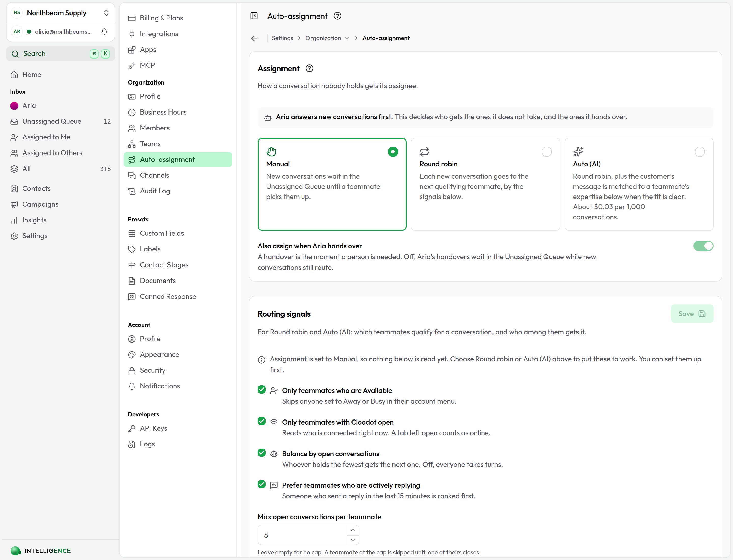Click the Save routing signals button

tap(692, 314)
